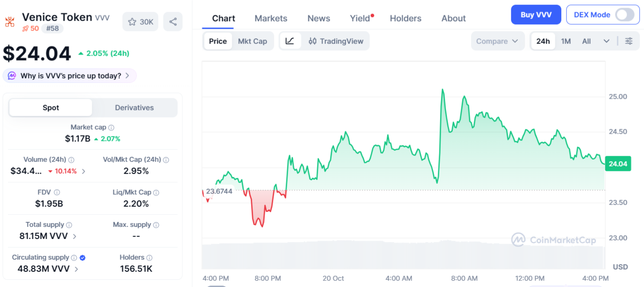The image size is (644, 287).
Task: Click Vol/Mkt Cap (24h) info icon
Action: [x=166, y=160]
